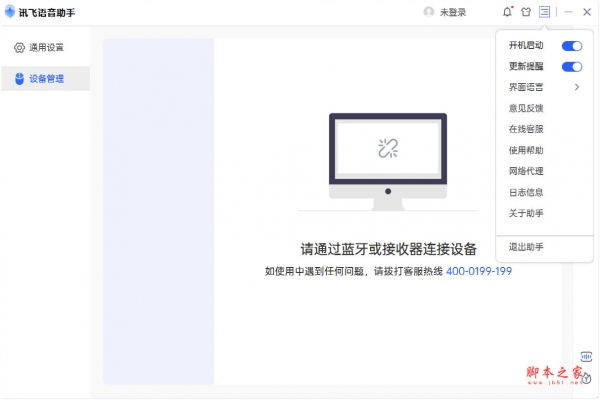Click the 讯飞语音助手 app logo

tap(10, 12)
